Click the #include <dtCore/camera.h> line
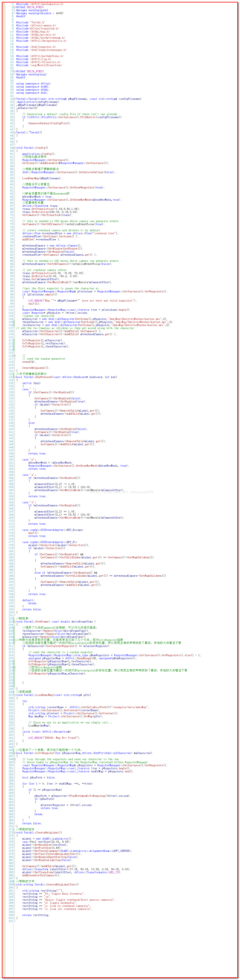Viewport: 240px width, 980px height. [36, 25]
